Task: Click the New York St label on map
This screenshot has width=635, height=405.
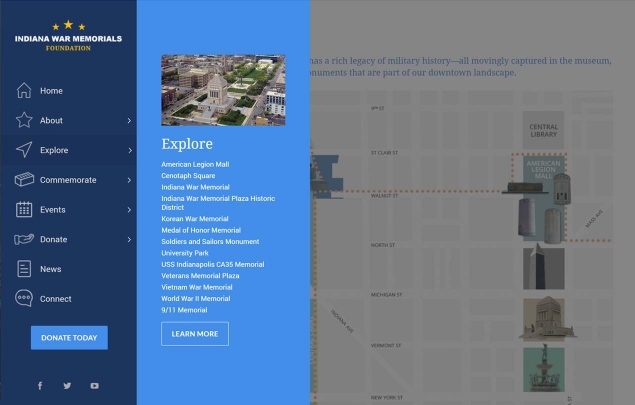Action: pos(387,398)
